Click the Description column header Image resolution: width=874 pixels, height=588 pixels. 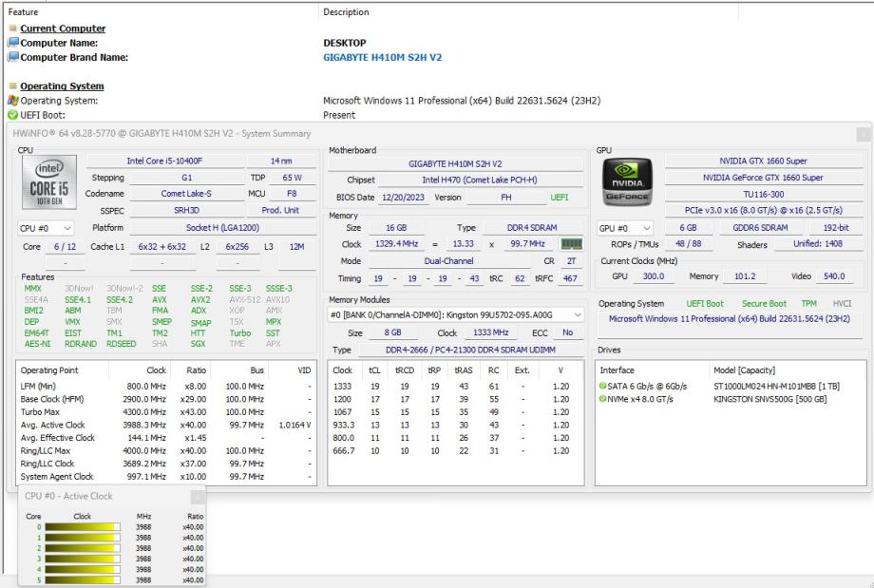347,12
